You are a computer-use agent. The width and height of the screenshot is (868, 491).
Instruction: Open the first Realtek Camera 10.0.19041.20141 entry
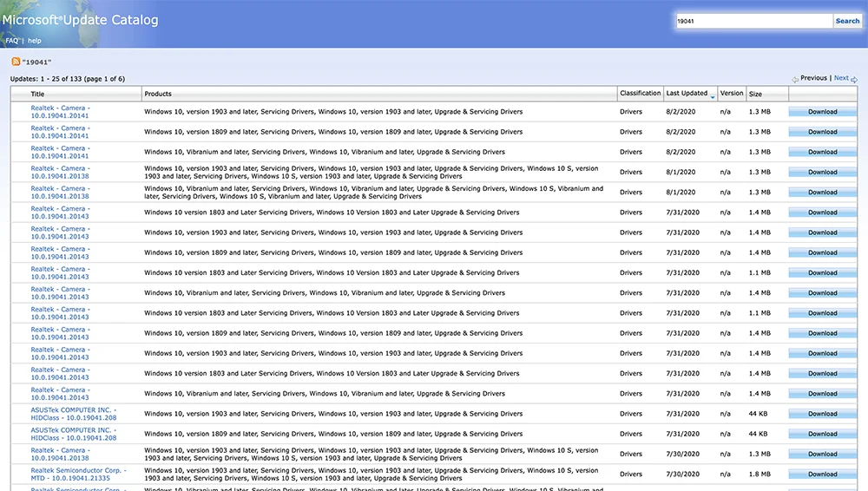pos(60,112)
